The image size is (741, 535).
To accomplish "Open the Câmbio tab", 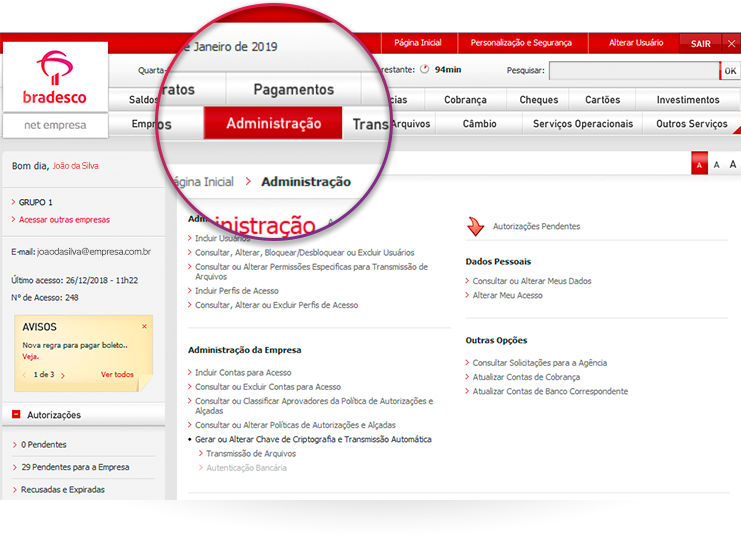I will [x=479, y=124].
